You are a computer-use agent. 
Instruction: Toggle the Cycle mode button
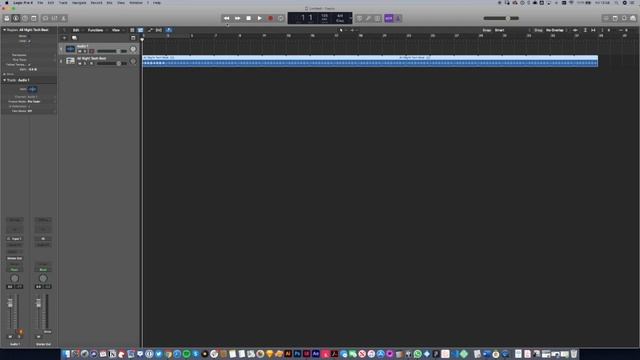point(281,18)
